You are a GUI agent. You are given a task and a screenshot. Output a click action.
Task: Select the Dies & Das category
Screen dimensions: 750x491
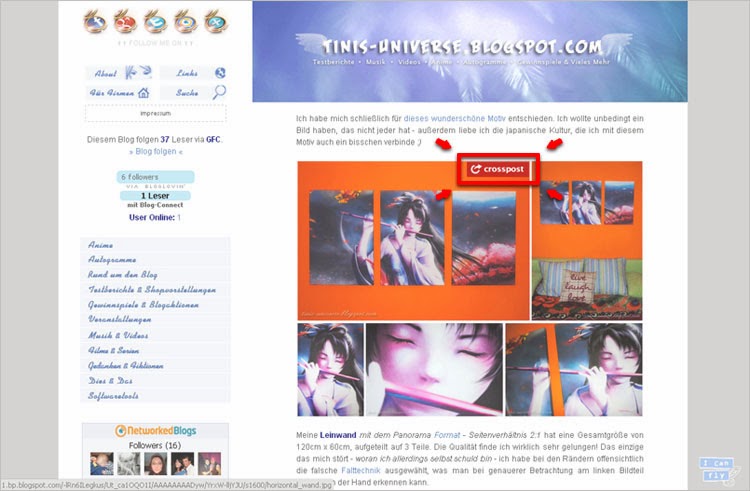(x=155, y=381)
